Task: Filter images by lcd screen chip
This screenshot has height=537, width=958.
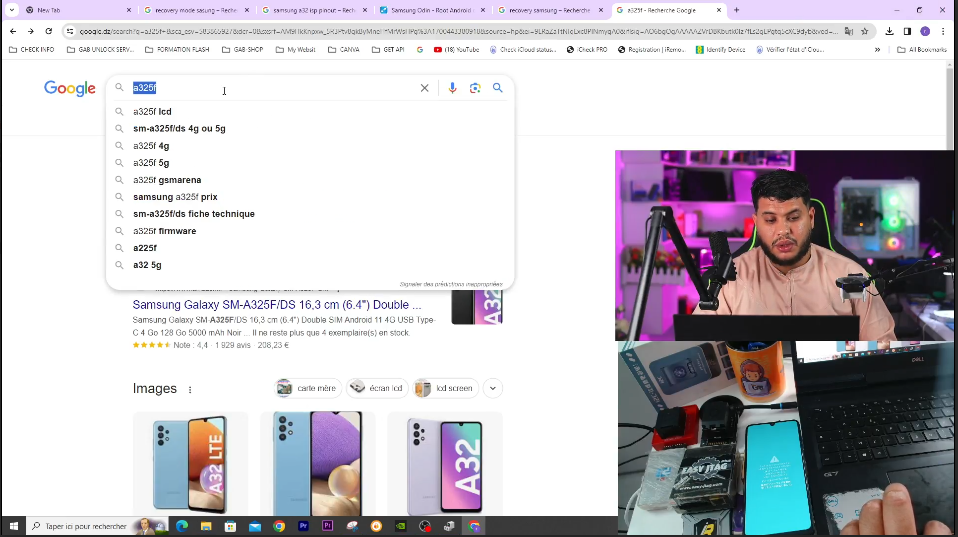Action: 445,388
